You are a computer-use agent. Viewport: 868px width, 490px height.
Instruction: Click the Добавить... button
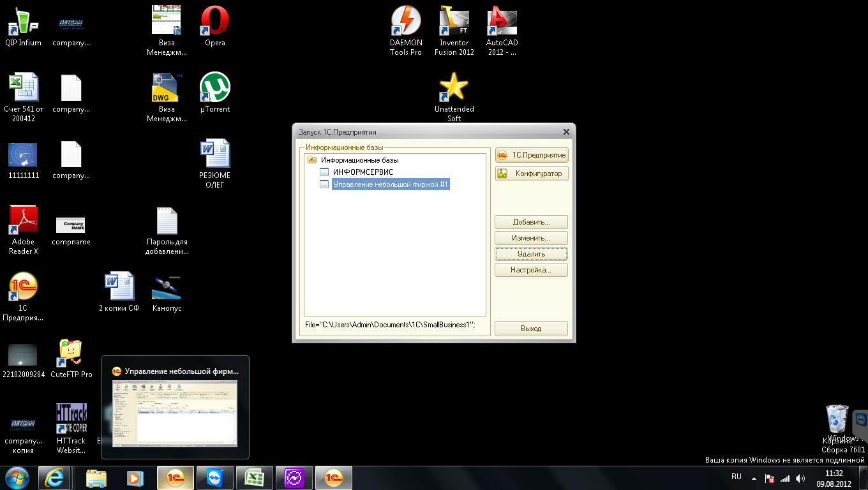pos(531,222)
